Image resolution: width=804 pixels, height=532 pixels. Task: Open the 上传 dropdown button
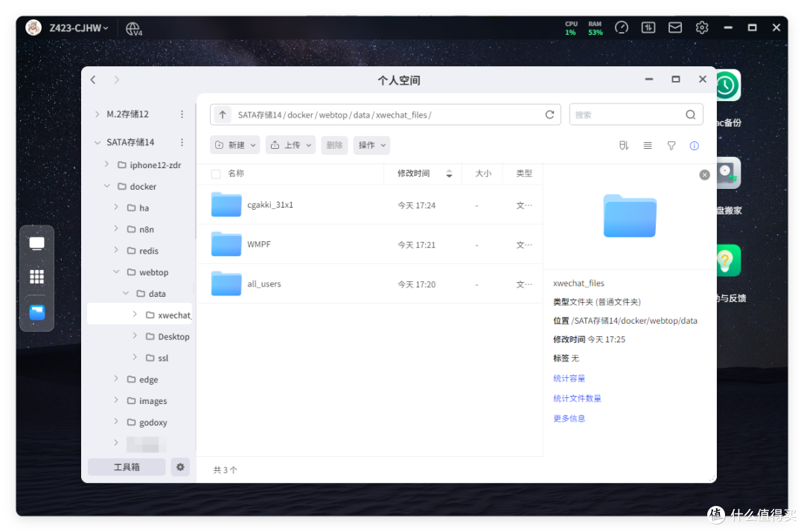pos(291,145)
